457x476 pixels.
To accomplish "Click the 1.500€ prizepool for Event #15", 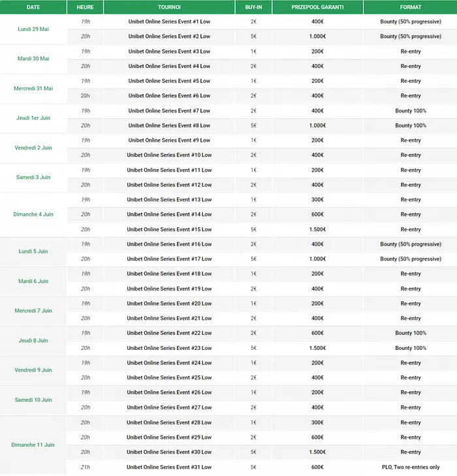I will pyautogui.click(x=317, y=229).
